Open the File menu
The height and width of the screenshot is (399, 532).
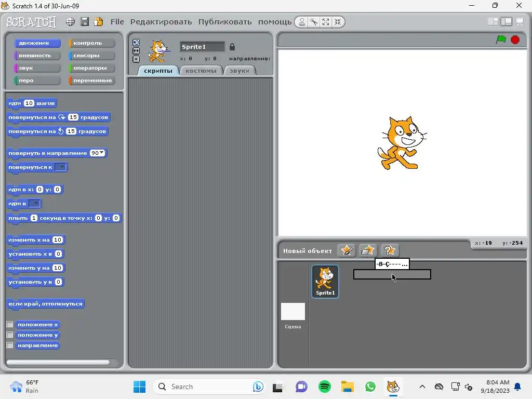117,22
